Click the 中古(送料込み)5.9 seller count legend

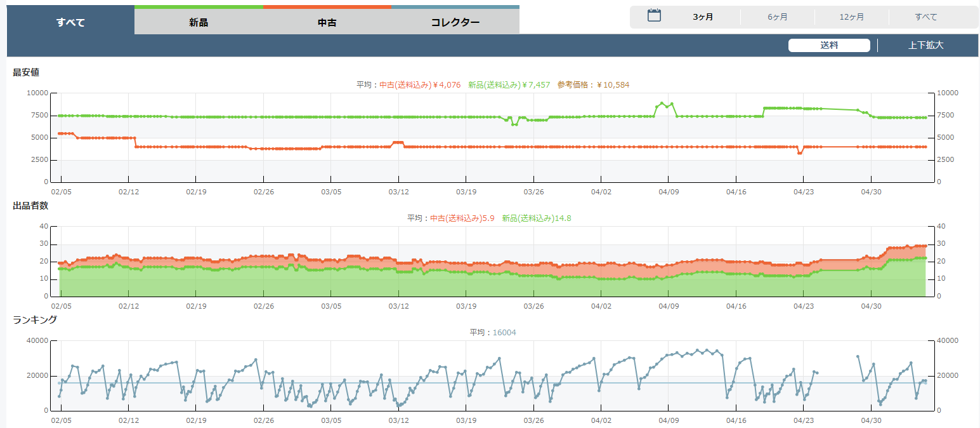[x=462, y=218]
